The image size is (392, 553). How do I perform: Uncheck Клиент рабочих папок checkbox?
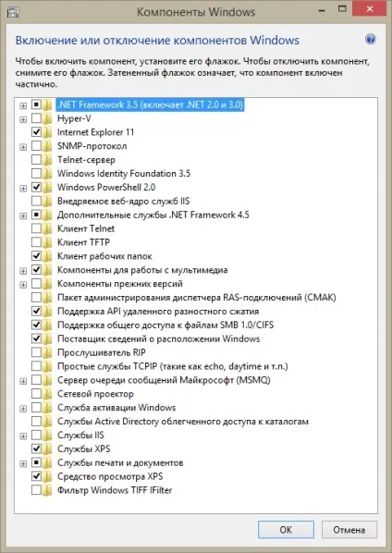(x=36, y=255)
